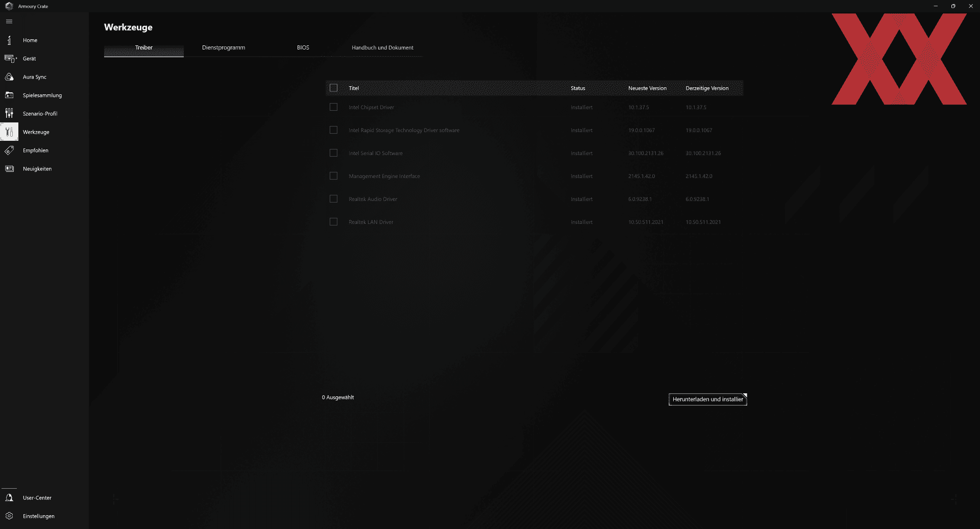980x529 pixels.
Task: Select the Intel Serial IO Software checkbox
Action: pos(334,153)
